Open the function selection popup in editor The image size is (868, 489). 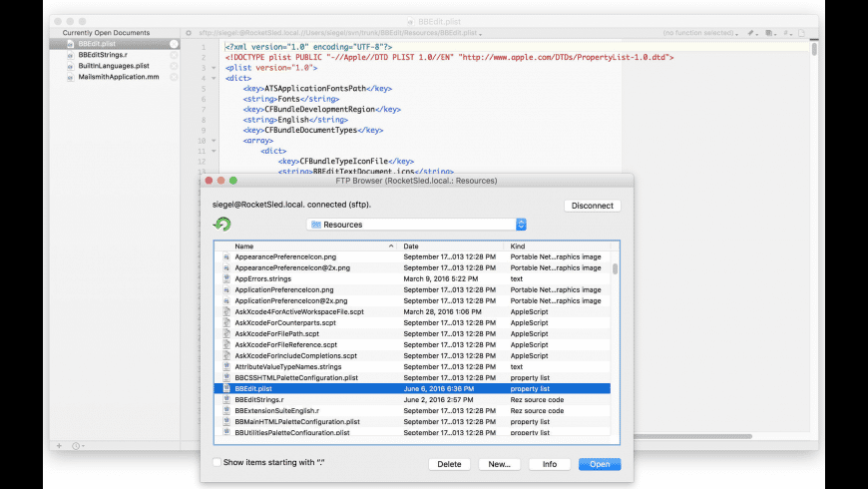point(700,33)
